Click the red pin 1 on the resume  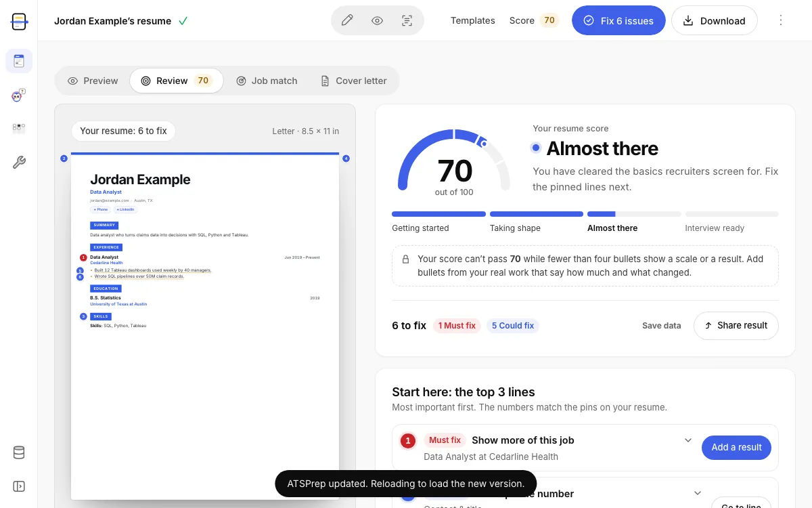tap(83, 257)
